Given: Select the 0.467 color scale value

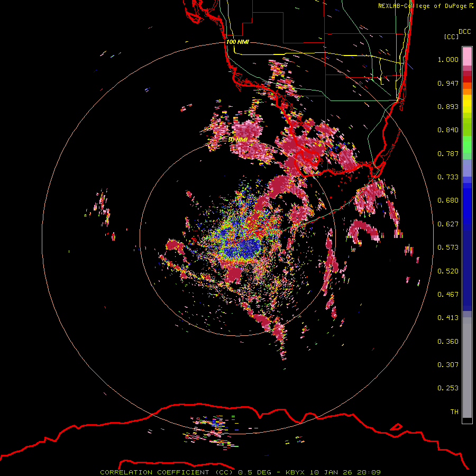Looking at the screenshot, I should tap(448, 295).
